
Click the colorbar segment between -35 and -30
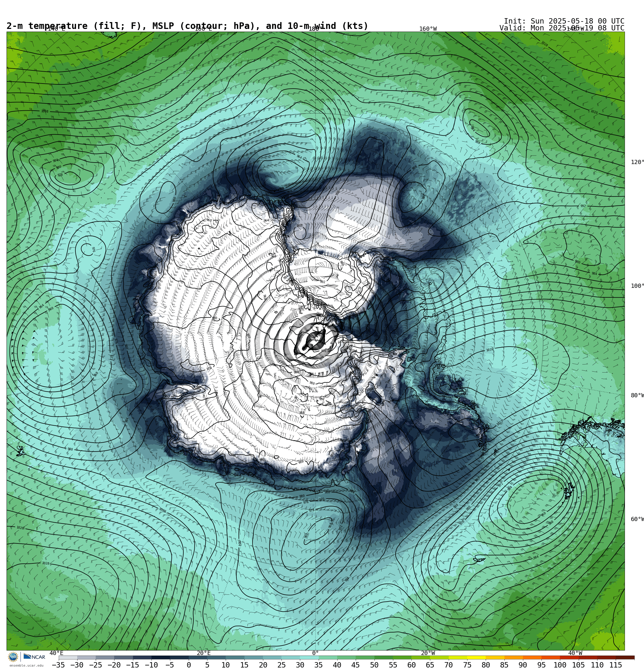coord(68,657)
